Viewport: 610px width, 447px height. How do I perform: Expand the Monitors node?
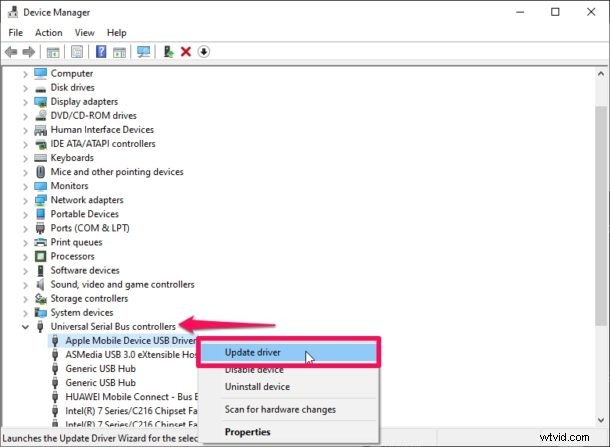25,186
